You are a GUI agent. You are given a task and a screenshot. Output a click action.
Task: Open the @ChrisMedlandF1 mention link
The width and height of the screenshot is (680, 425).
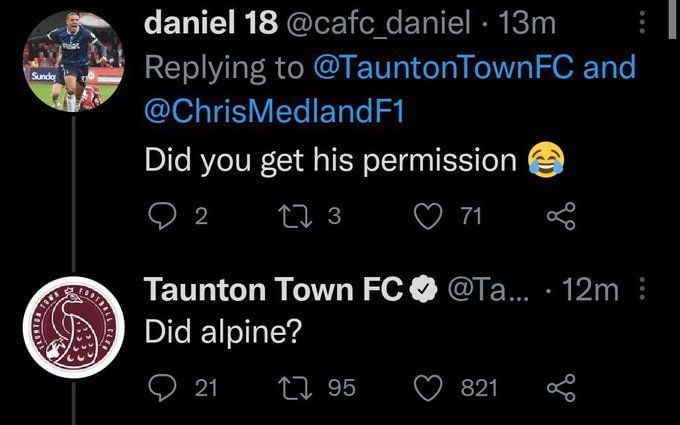[x=274, y=112]
